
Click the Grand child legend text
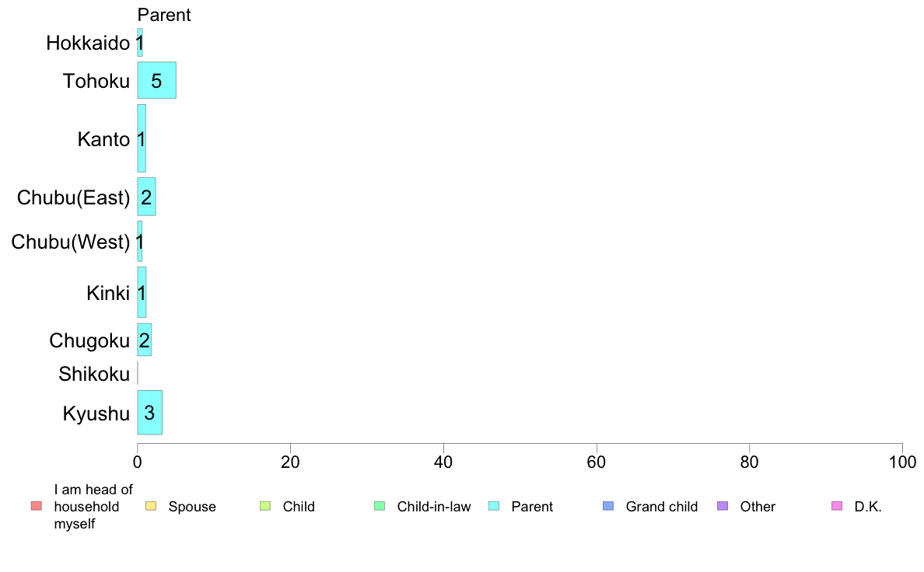(662, 507)
